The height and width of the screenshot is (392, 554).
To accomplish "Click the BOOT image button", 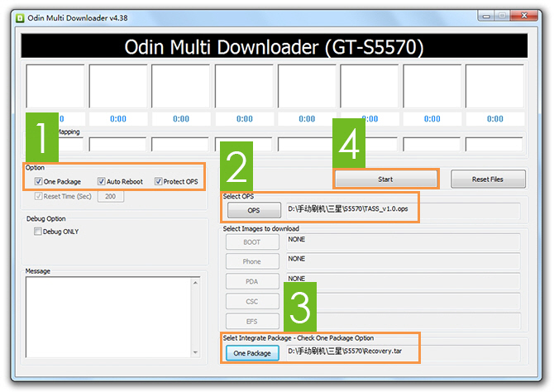I will [252, 242].
